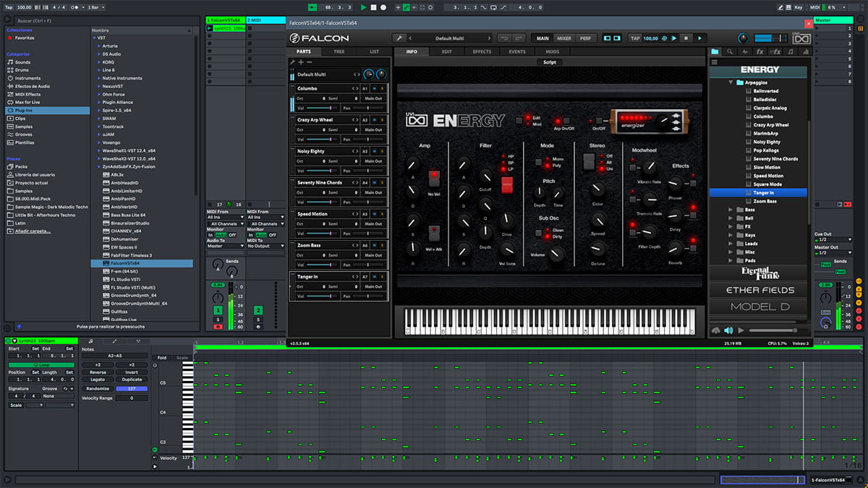The width and height of the screenshot is (868, 488).
Task: Open the 1 Bar quantization dropdown
Action: coord(95,7)
